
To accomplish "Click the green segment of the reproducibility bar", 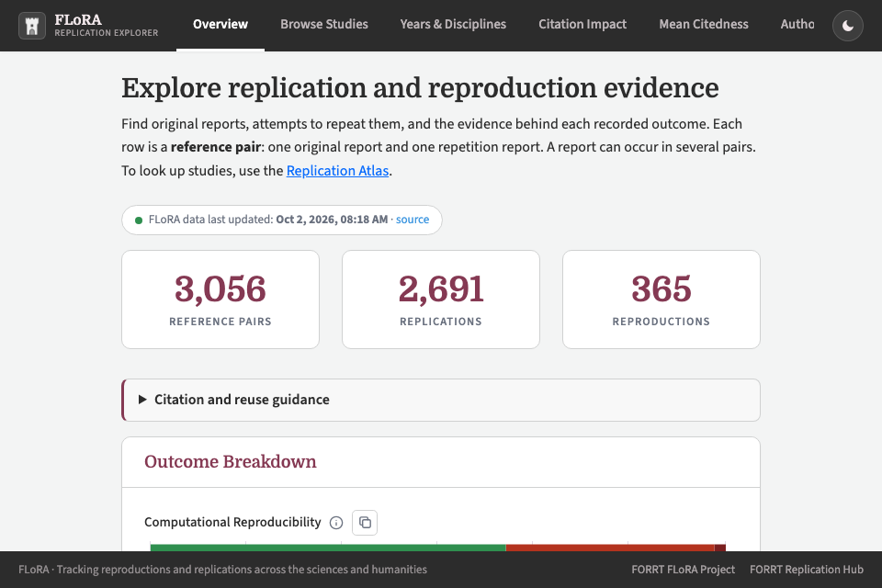I will pos(328,548).
